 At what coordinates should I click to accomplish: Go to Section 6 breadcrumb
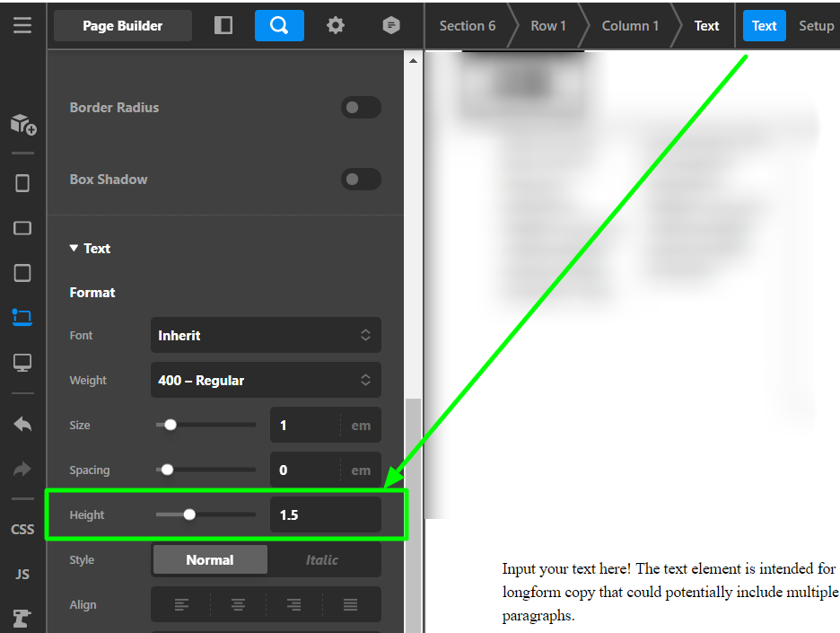click(468, 26)
